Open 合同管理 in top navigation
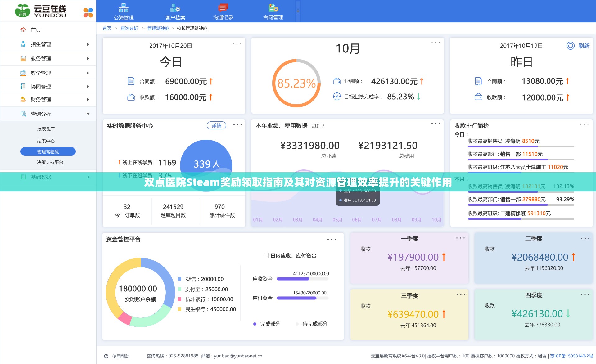596x364 pixels. 273,12
